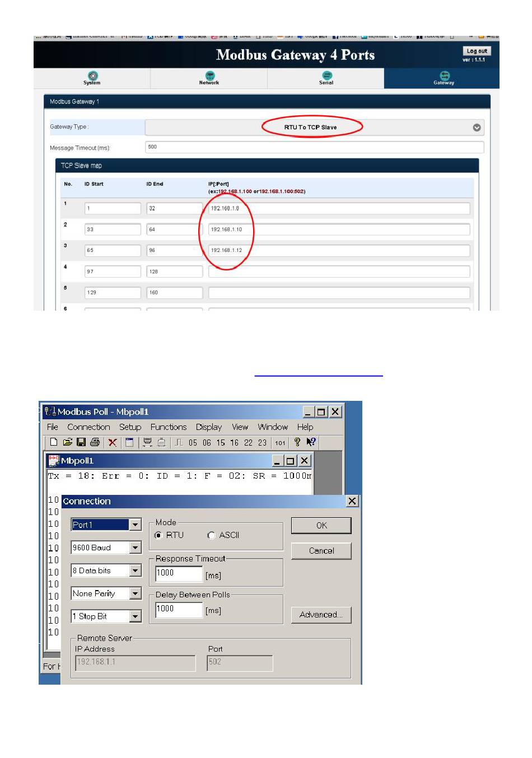Click the Delay Between Polls input field

pyautogui.click(x=179, y=609)
